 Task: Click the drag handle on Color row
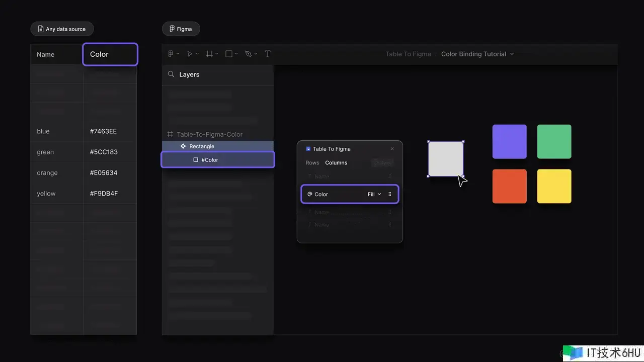click(390, 194)
